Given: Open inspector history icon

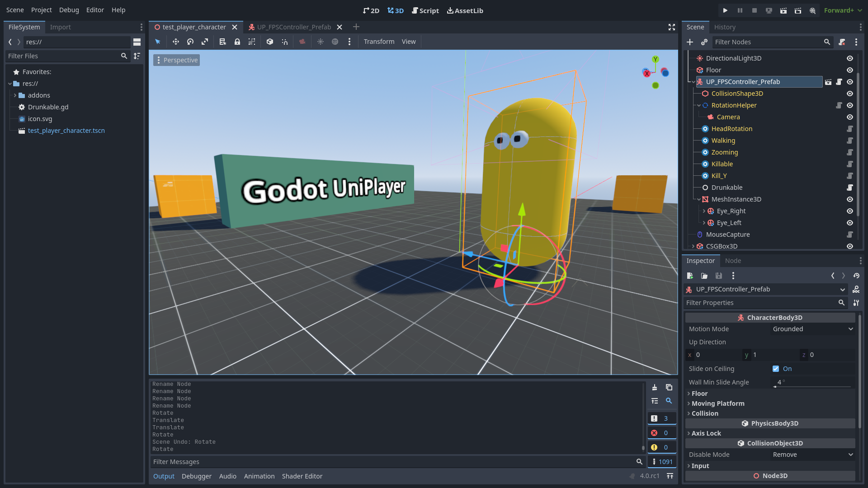Looking at the screenshot, I should pyautogui.click(x=856, y=276).
